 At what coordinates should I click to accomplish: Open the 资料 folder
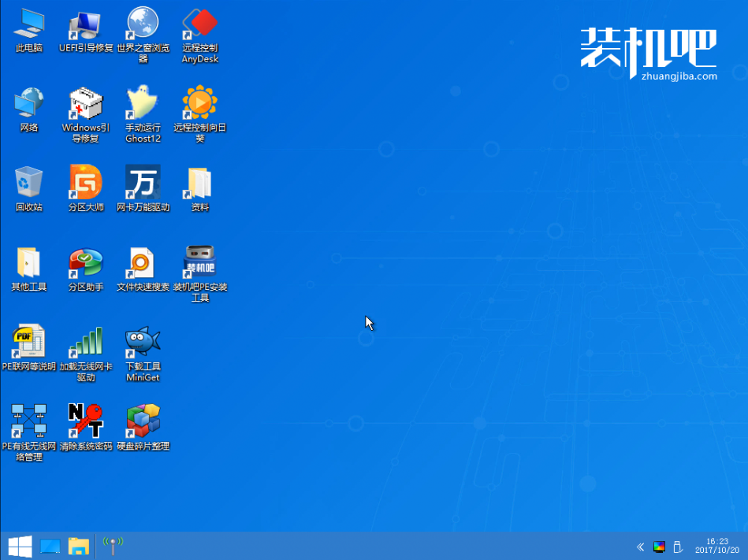click(199, 181)
